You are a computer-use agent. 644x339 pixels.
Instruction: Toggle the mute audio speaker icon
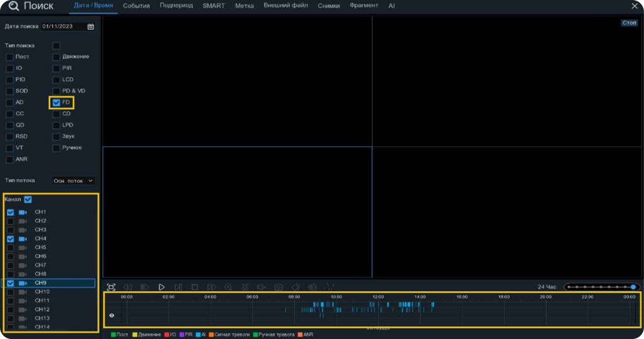tap(262, 287)
